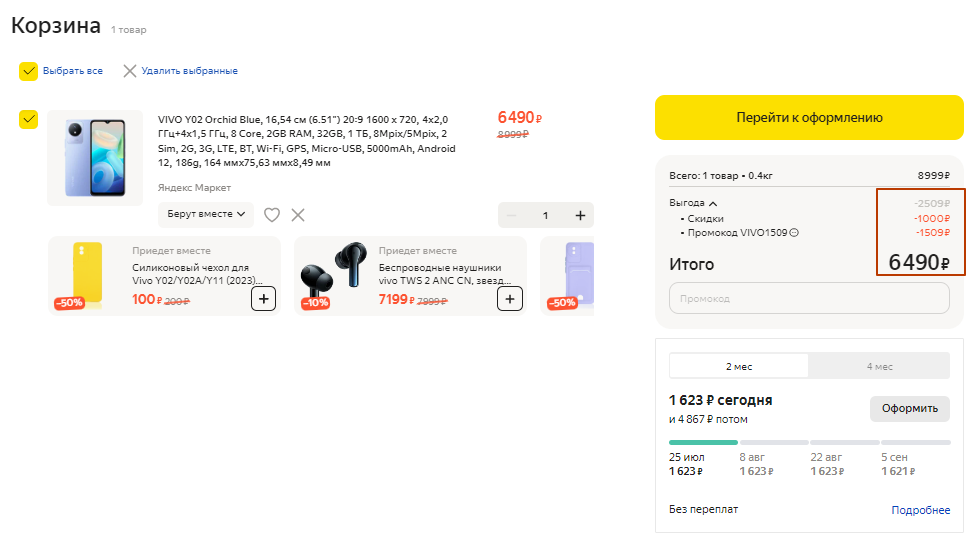Focus the 'Промокод' input field
The height and width of the screenshot is (548, 980).
coord(809,298)
